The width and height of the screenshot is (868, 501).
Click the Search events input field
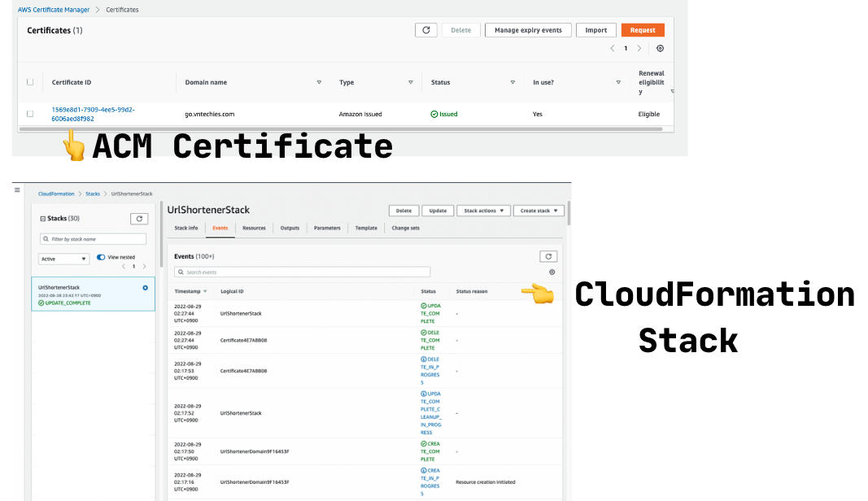(302, 272)
